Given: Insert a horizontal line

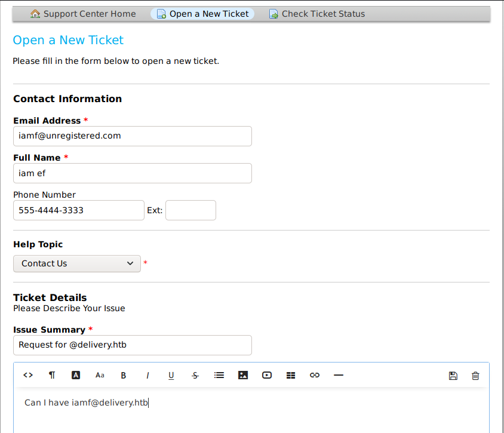Looking at the screenshot, I should click(339, 375).
